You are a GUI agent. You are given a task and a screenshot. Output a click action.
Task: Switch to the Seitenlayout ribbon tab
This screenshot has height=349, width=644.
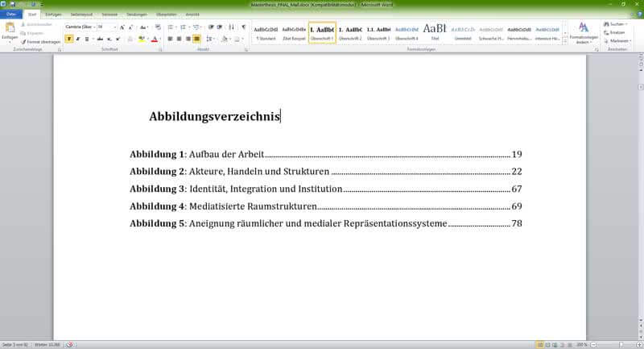click(81, 15)
